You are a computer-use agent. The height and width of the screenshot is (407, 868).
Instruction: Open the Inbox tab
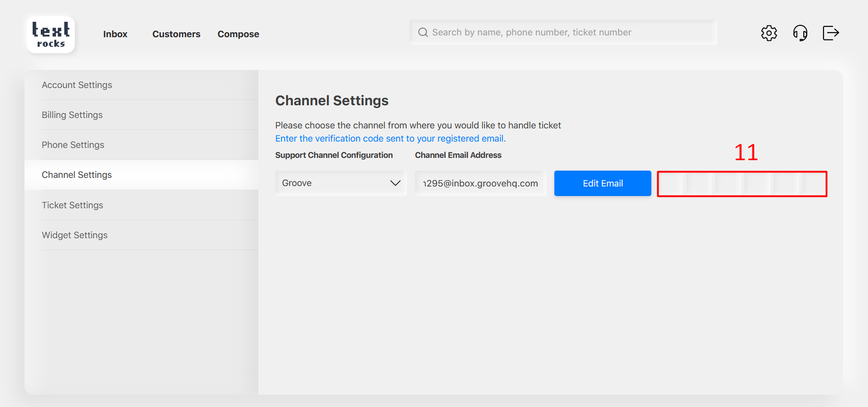pyautogui.click(x=115, y=34)
